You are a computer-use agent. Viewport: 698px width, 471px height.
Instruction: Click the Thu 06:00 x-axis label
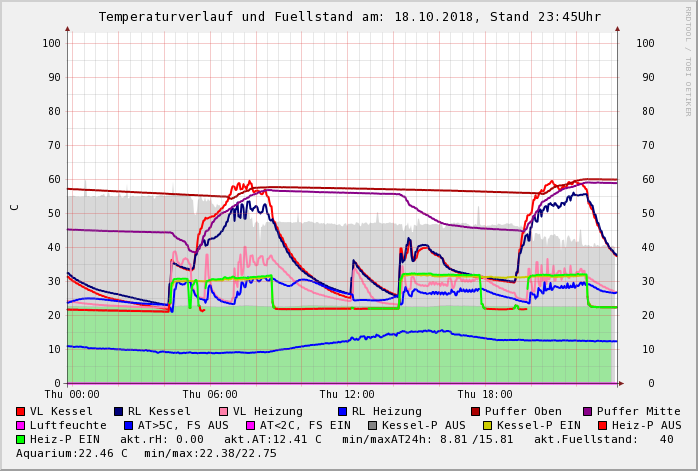point(210,394)
